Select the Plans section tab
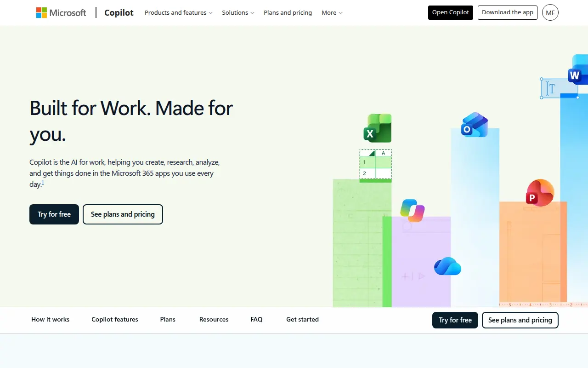Image resolution: width=588 pixels, height=368 pixels. (168, 319)
